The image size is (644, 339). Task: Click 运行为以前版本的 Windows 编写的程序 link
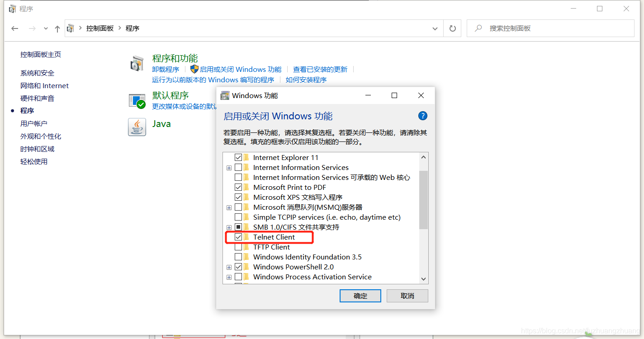point(213,80)
